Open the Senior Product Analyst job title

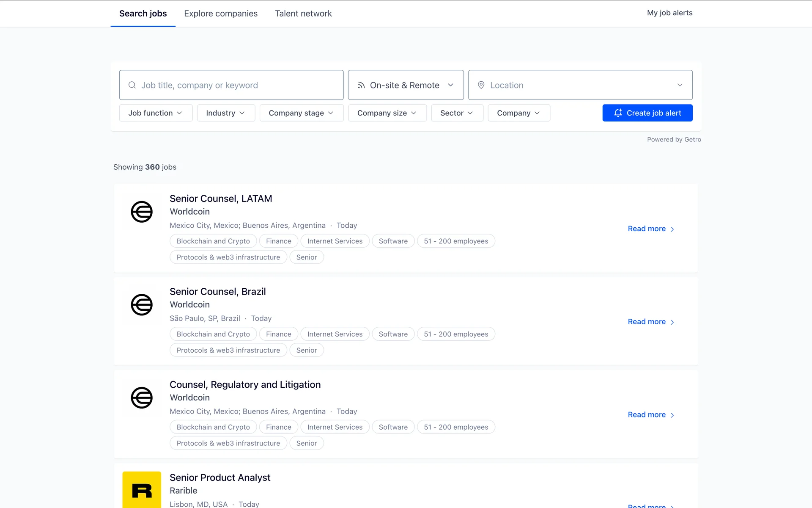220,478
